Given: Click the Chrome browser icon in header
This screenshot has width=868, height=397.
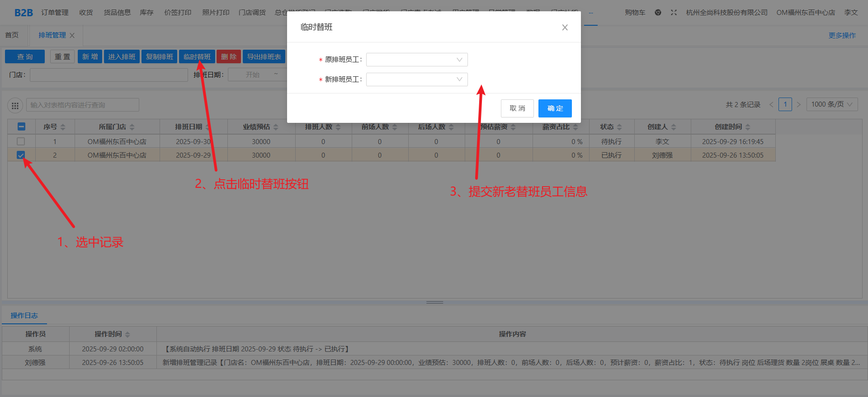Looking at the screenshot, I should 658,13.
